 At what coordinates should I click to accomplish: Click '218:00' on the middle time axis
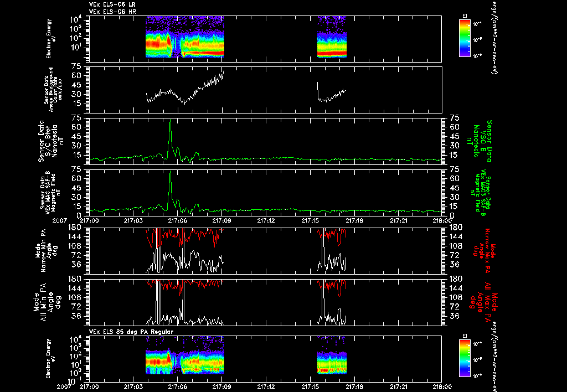442,220
